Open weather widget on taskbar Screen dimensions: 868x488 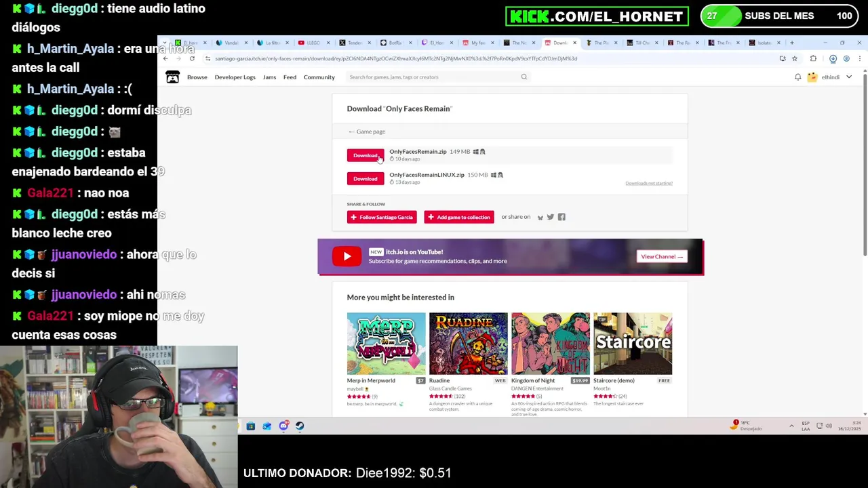pyautogui.click(x=747, y=426)
